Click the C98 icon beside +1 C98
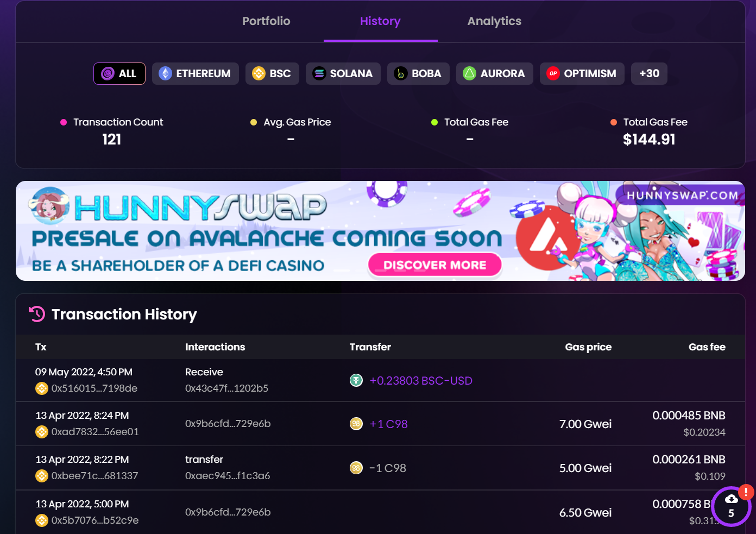The width and height of the screenshot is (756, 534). point(356,424)
